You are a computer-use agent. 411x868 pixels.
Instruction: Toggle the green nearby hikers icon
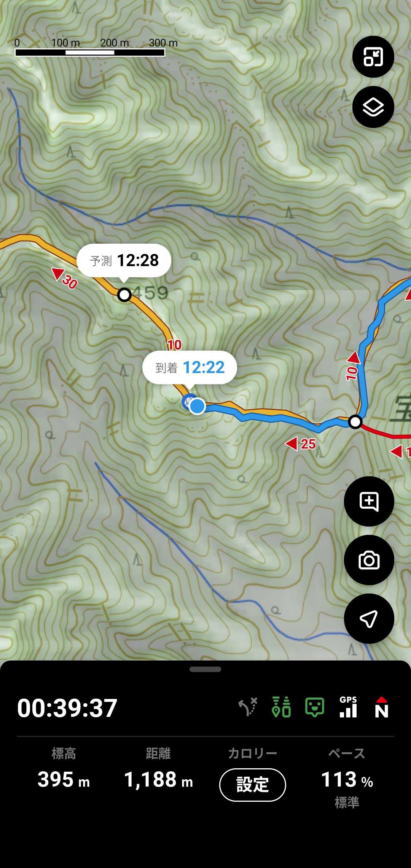click(282, 707)
